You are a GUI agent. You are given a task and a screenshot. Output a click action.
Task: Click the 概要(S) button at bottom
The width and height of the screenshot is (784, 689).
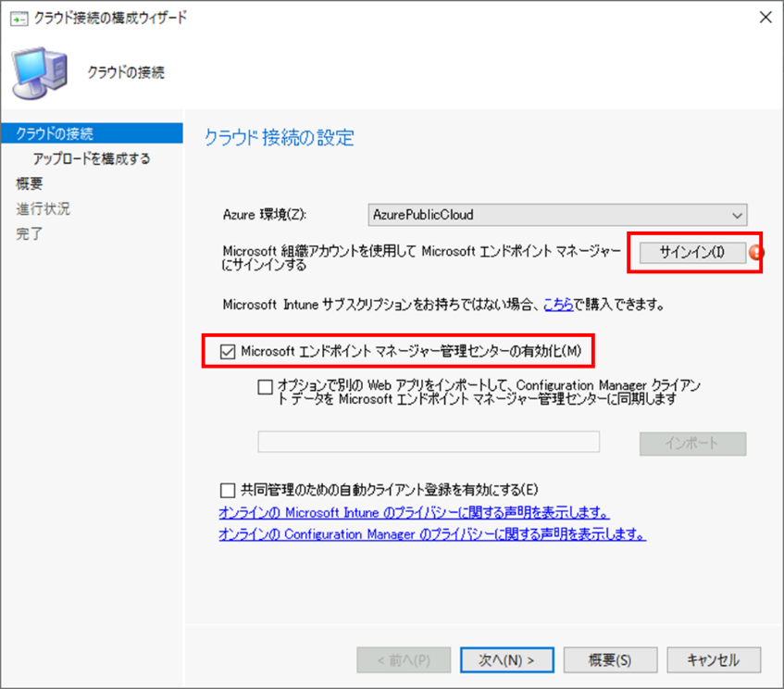[610, 660]
